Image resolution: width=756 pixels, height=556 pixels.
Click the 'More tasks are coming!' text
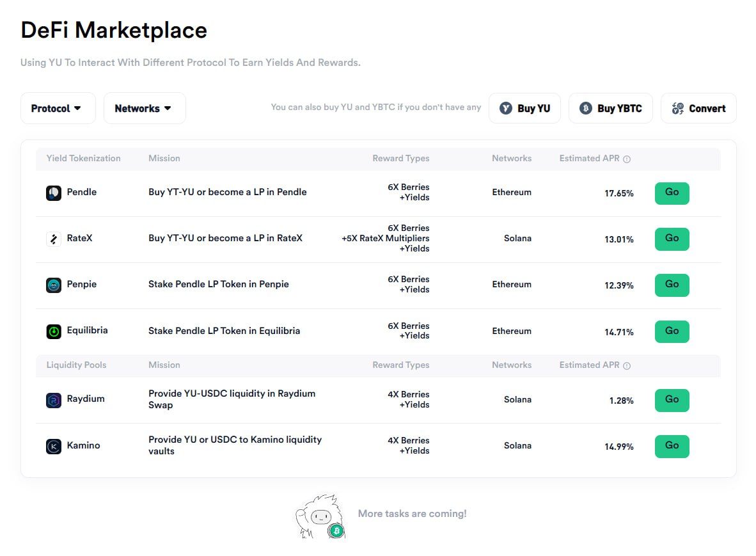[x=413, y=514]
